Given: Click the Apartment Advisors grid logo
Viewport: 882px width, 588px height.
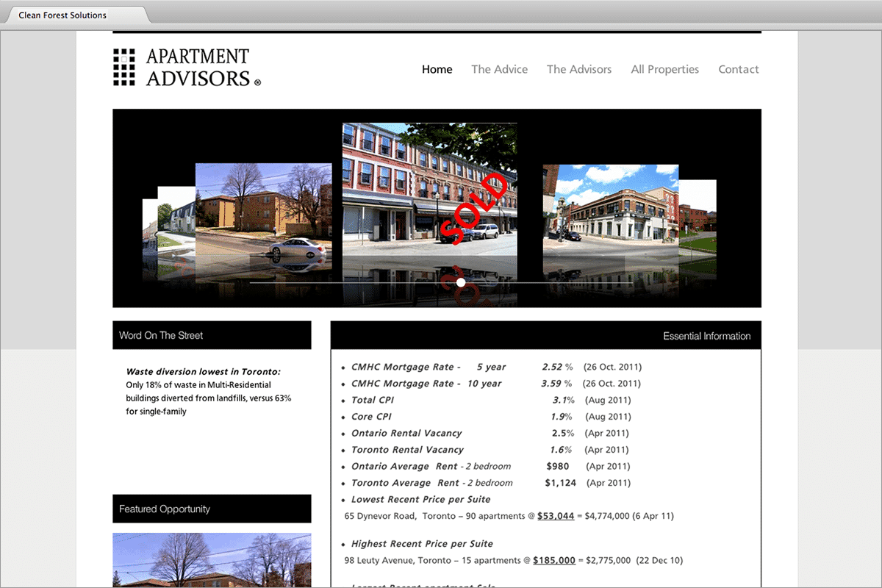Looking at the screenshot, I should 124,67.
